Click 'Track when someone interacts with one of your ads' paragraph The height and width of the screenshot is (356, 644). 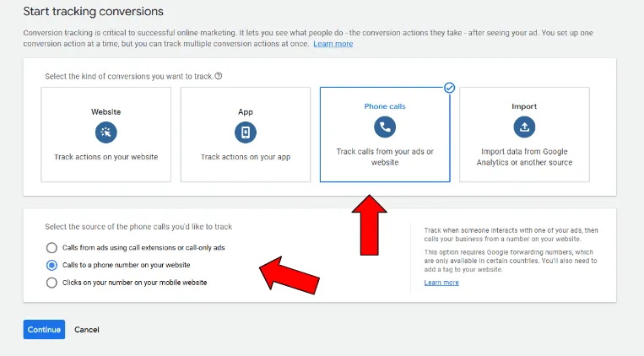[511, 235]
